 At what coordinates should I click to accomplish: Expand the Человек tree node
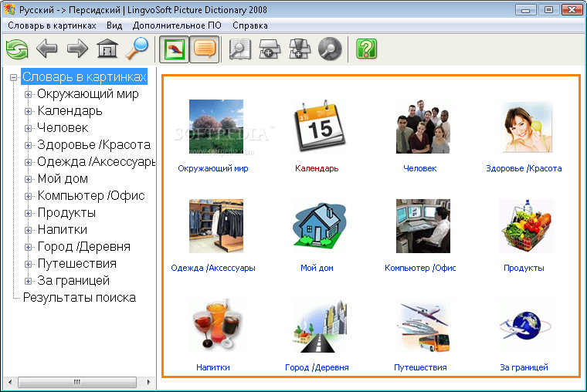click(28, 128)
